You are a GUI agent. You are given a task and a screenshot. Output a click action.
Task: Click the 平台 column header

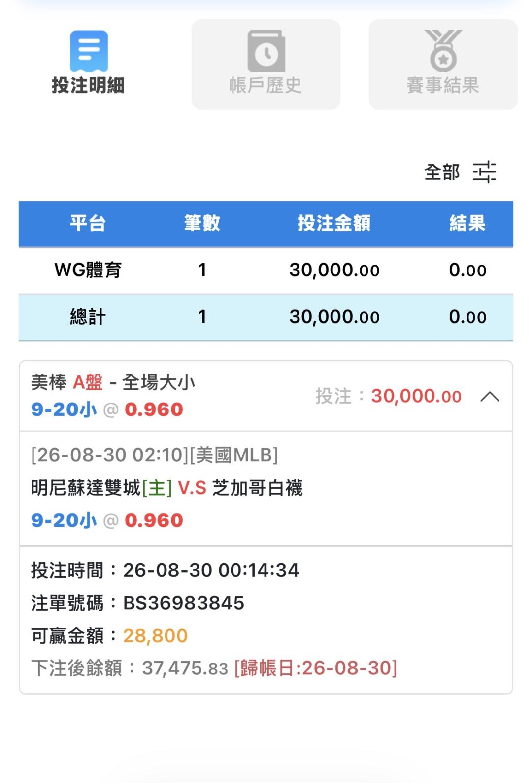pyautogui.click(x=88, y=223)
